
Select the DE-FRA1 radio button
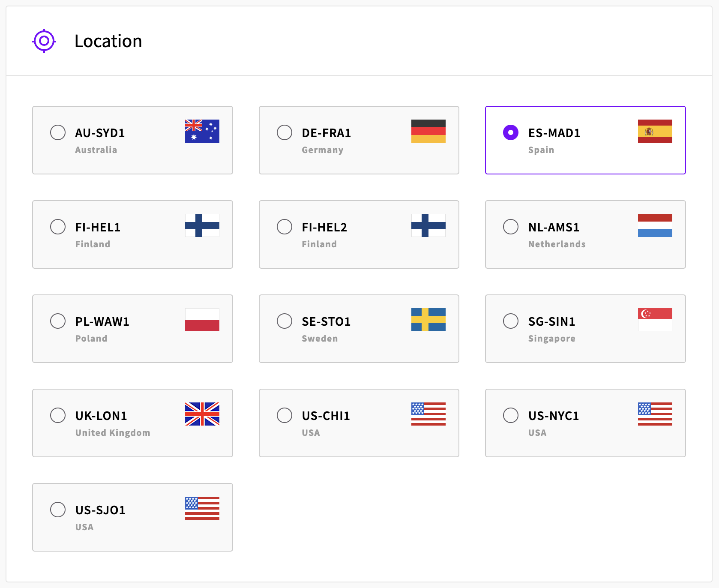pyautogui.click(x=285, y=132)
